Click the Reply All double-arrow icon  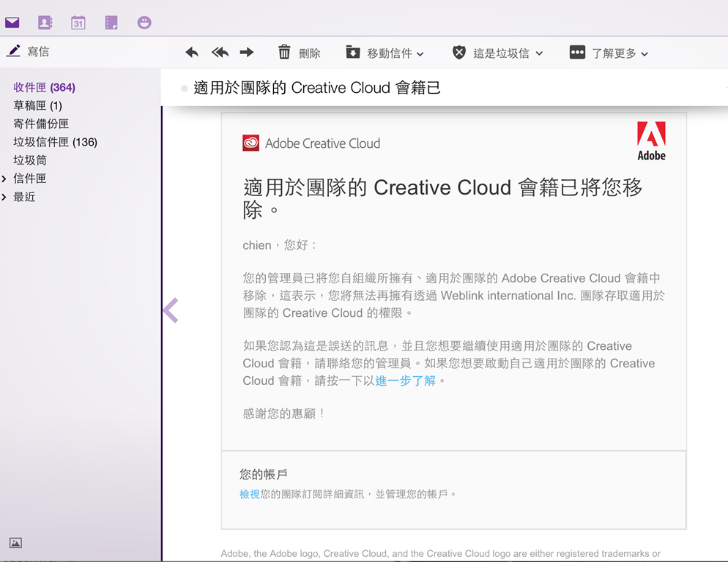[220, 53]
